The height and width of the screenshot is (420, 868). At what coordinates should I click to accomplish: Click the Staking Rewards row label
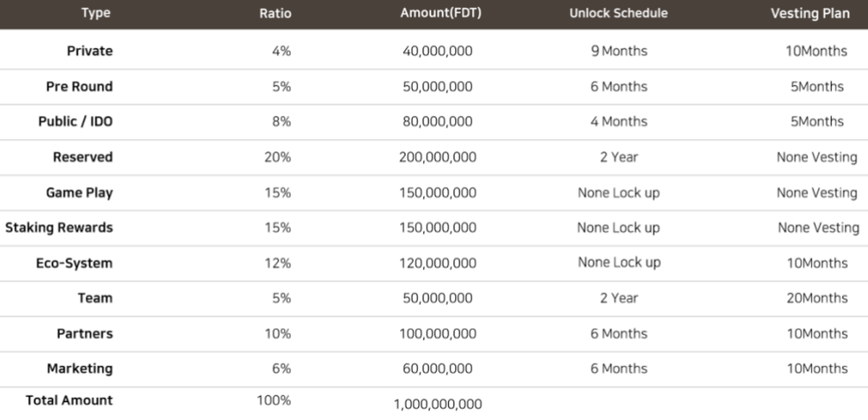(x=59, y=227)
